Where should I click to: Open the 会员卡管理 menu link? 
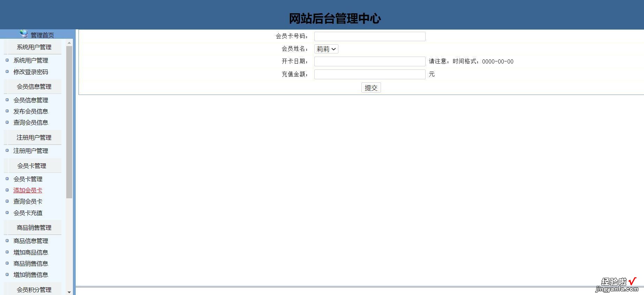pos(28,179)
